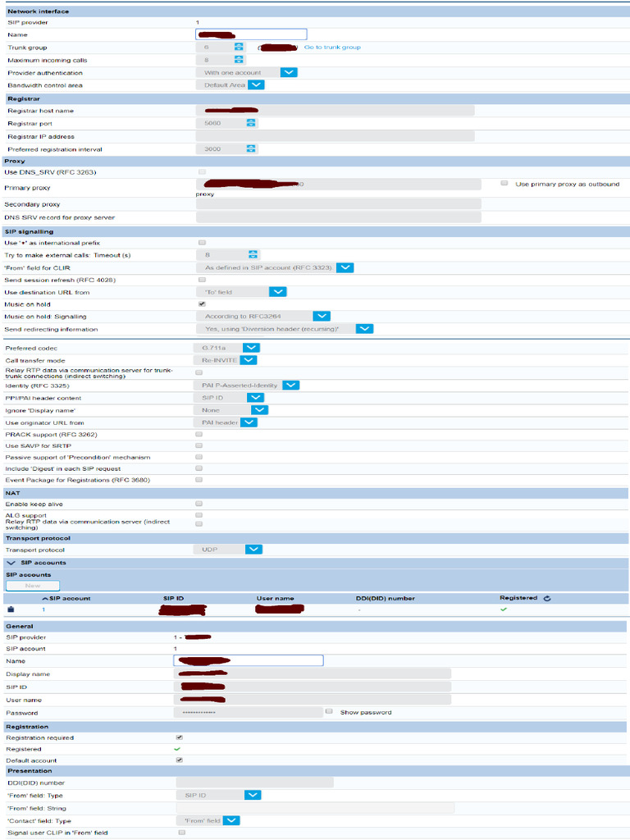Open Use destination URL from dropdown

277,292
